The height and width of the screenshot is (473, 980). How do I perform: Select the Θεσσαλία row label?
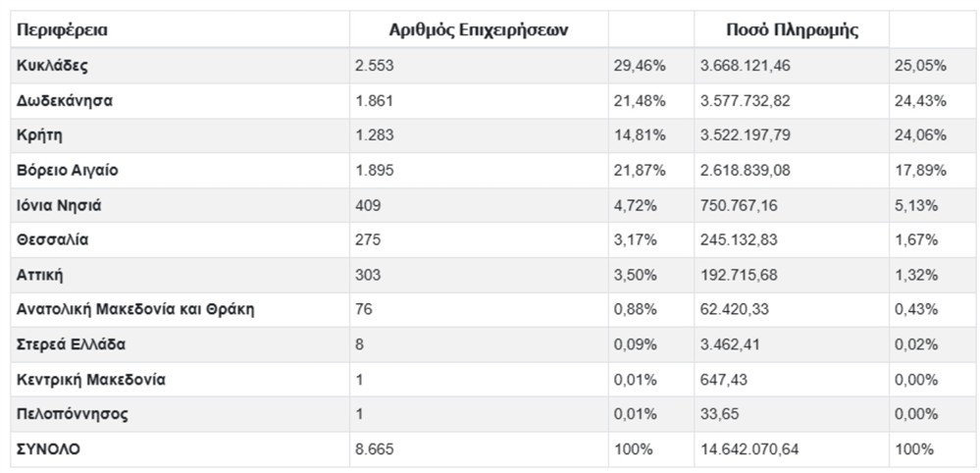click(53, 240)
